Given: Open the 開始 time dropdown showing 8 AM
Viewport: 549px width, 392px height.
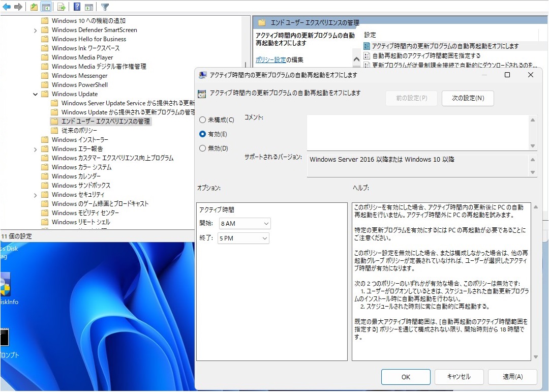Looking at the screenshot, I should click(x=245, y=224).
